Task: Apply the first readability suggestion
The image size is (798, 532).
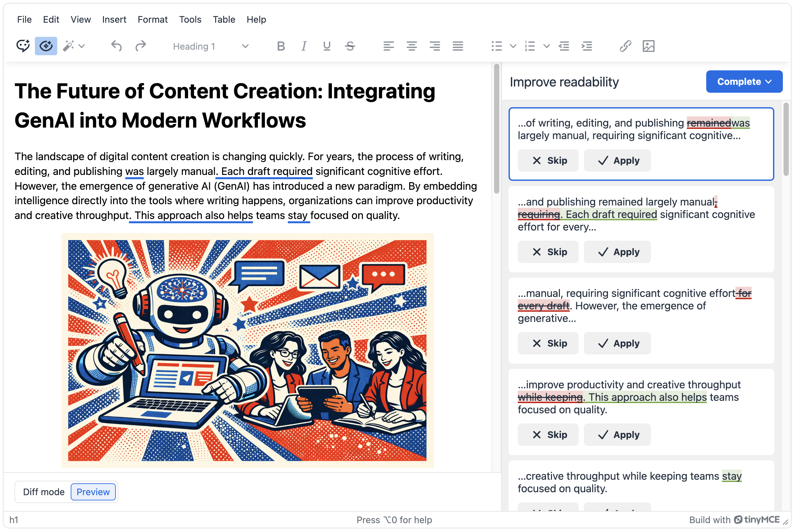Action: point(617,160)
